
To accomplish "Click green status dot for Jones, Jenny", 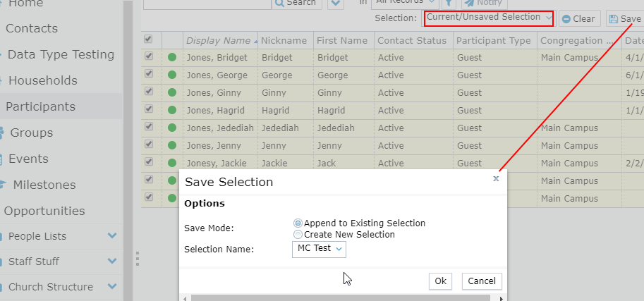I will [x=172, y=145].
